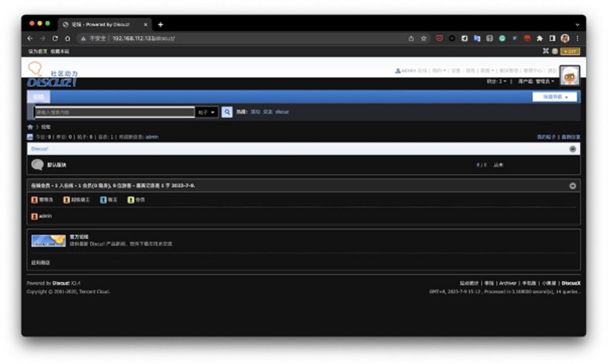Click the user avatar thumbnail
The image size is (608, 364).
point(570,76)
